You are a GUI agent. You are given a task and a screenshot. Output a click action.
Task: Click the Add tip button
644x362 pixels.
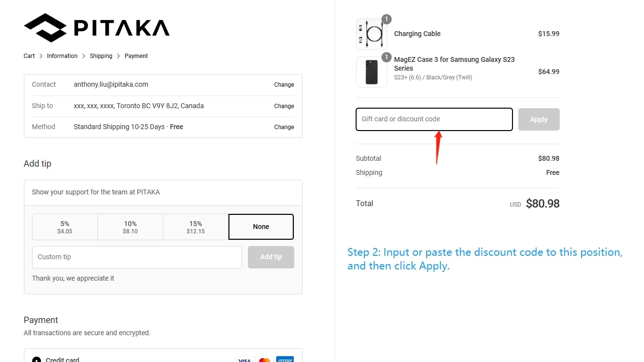pos(271,257)
